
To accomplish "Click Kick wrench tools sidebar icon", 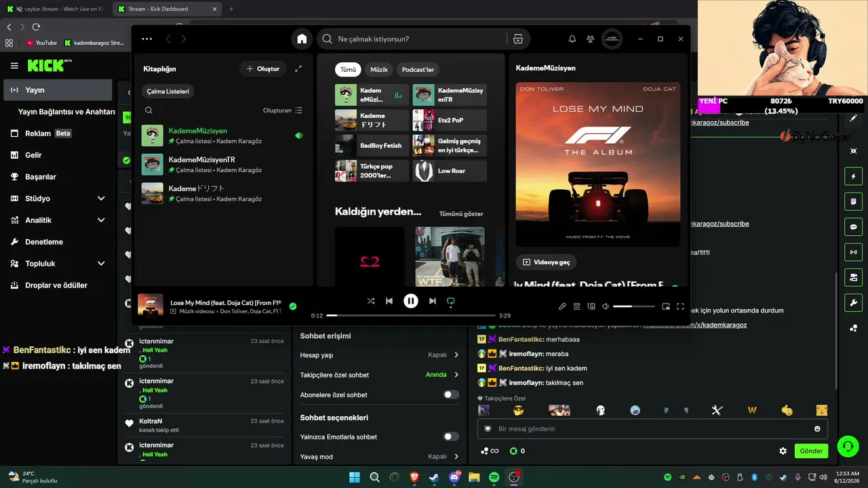I will tap(854, 302).
